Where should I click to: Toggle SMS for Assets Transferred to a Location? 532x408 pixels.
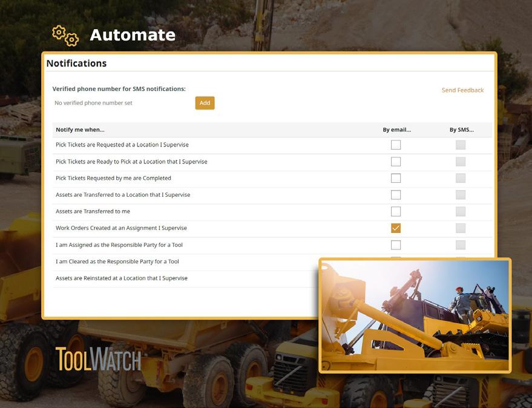click(461, 195)
